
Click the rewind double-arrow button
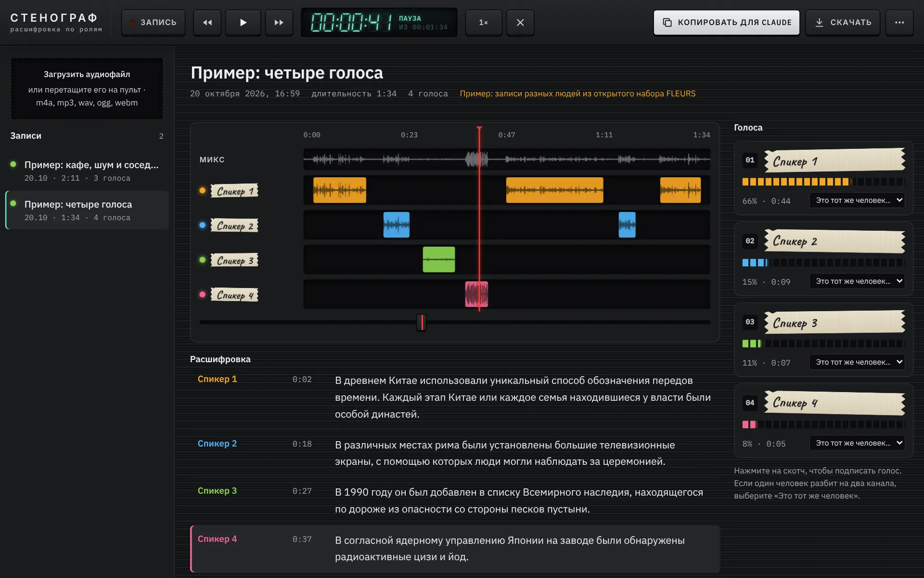207,23
